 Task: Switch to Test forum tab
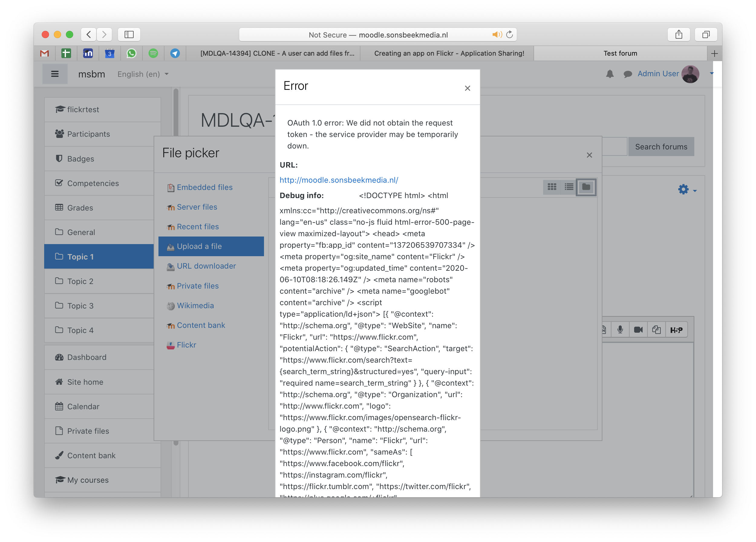(620, 53)
